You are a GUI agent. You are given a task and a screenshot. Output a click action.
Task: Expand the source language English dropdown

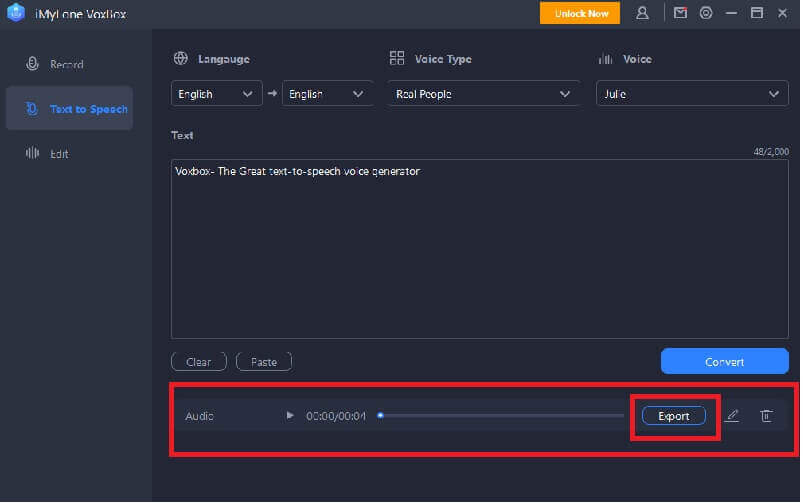(x=216, y=94)
